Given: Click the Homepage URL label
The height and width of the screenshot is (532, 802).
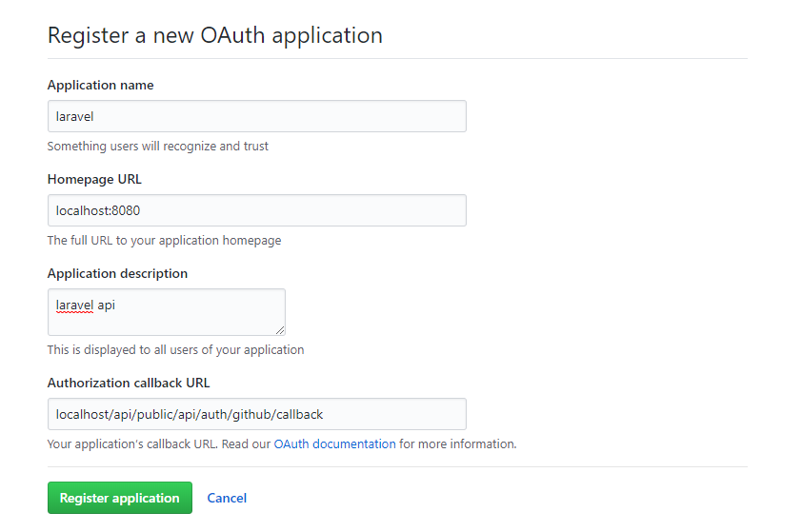Looking at the screenshot, I should 94,179.
